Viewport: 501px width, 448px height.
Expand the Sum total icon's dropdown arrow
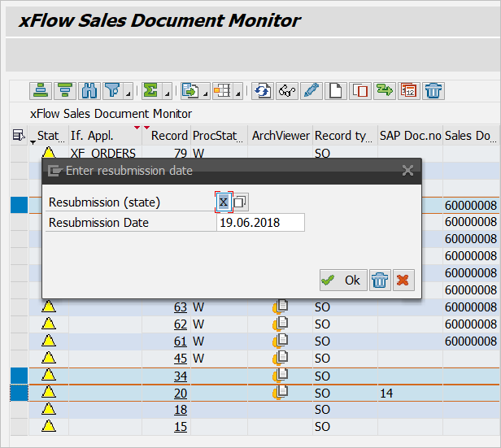pyautogui.click(x=167, y=93)
